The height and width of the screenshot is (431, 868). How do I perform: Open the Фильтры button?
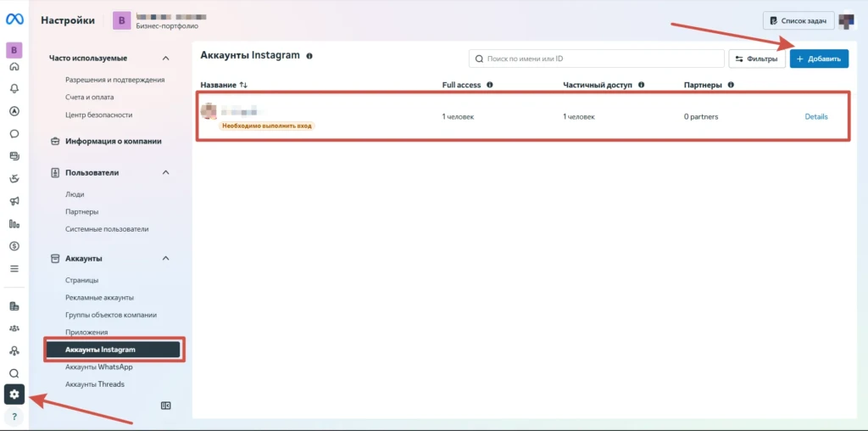tap(757, 59)
